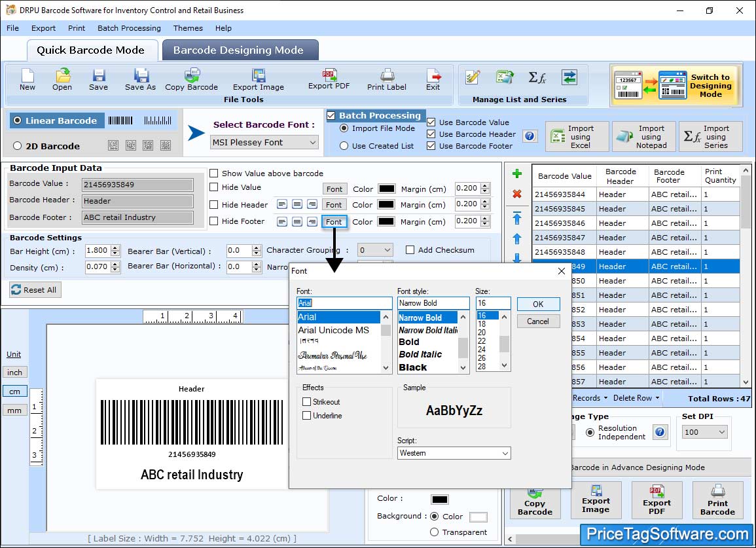Move row to top with arrow icon

(x=517, y=218)
